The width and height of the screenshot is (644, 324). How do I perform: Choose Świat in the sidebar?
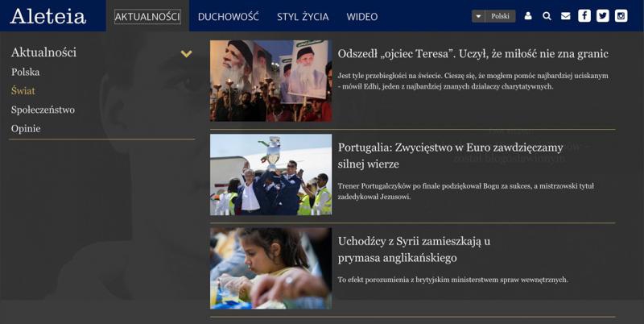[23, 91]
